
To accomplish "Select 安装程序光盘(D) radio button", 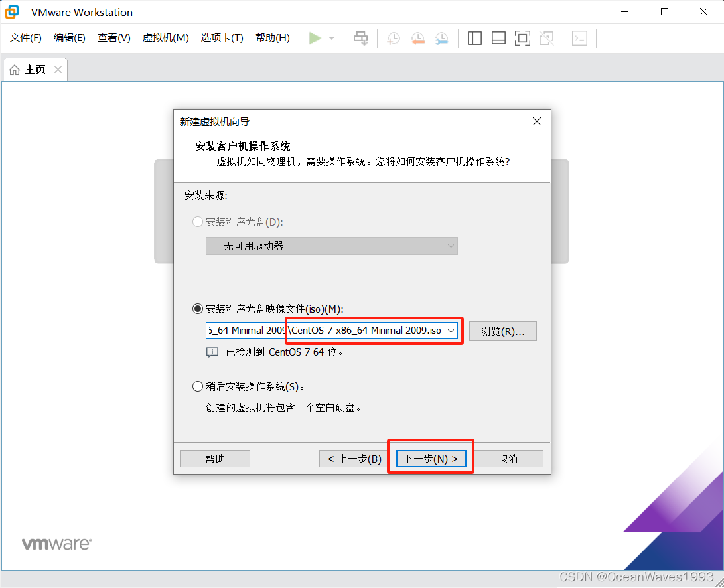I will pyautogui.click(x=198, y=222).
